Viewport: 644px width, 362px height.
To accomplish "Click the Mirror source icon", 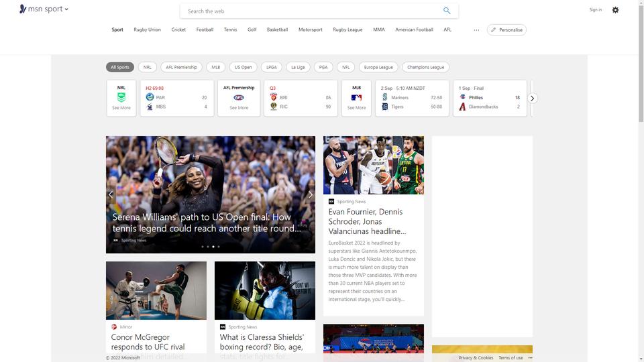I will pyautogui.click(x=114, y=326).
